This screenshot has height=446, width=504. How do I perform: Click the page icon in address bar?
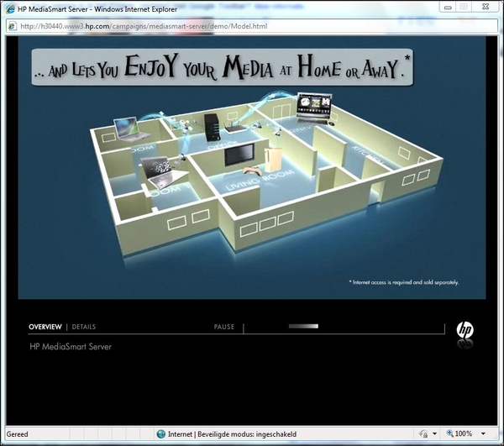(13, 26)
